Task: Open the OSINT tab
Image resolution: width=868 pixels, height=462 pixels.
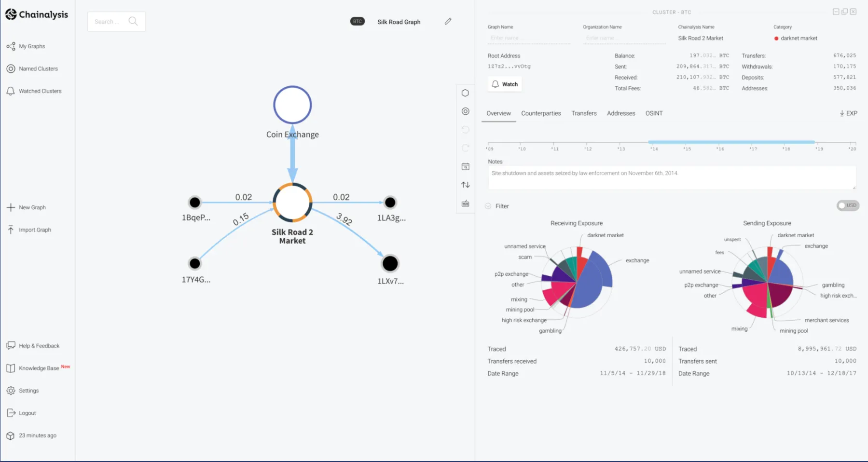Action: 654,113
